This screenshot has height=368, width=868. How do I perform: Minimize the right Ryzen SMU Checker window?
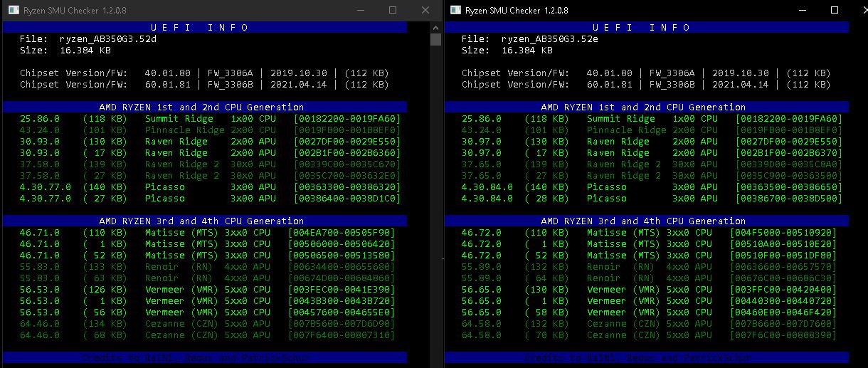click(803, 11)
